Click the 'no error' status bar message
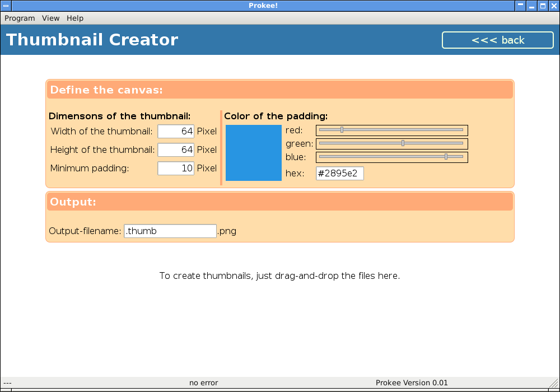The height and width of the screenshot is (392, 560). tap(203, 383)
